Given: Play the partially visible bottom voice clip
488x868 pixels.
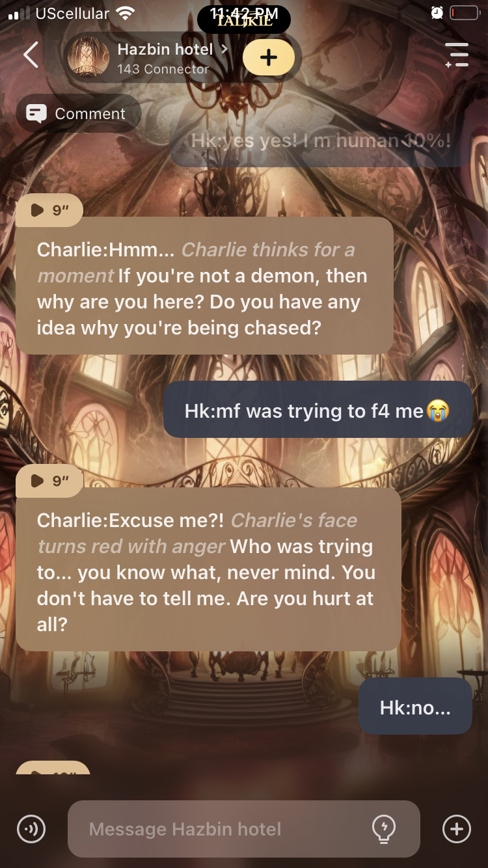Looking at the screenshot, I should [x=53, y=768].
